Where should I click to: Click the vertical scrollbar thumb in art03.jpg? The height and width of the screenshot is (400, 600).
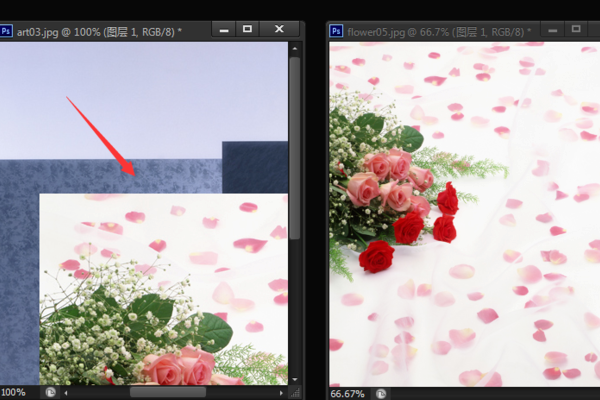pos(295,149)
